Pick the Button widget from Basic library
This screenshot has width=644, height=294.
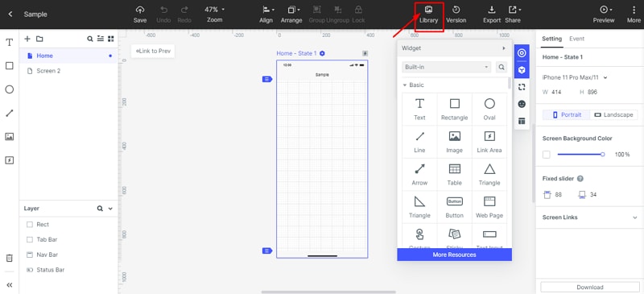[x=454, y=207]
